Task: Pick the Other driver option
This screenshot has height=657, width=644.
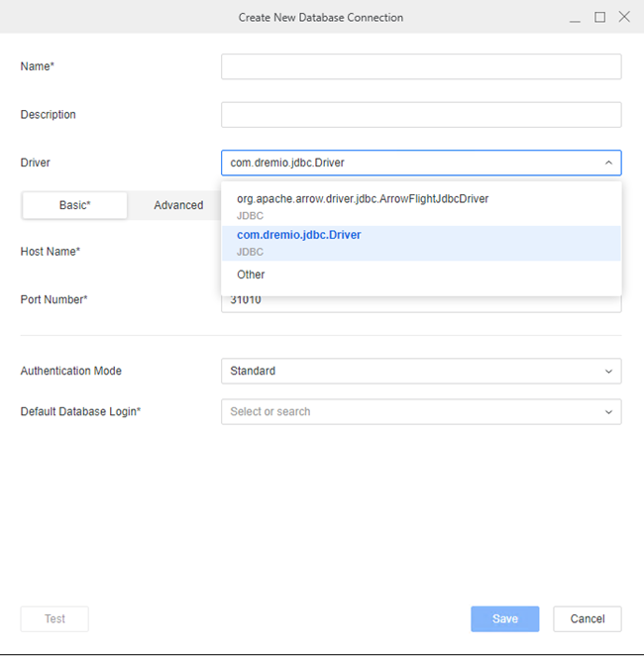Action: [251, 274]
